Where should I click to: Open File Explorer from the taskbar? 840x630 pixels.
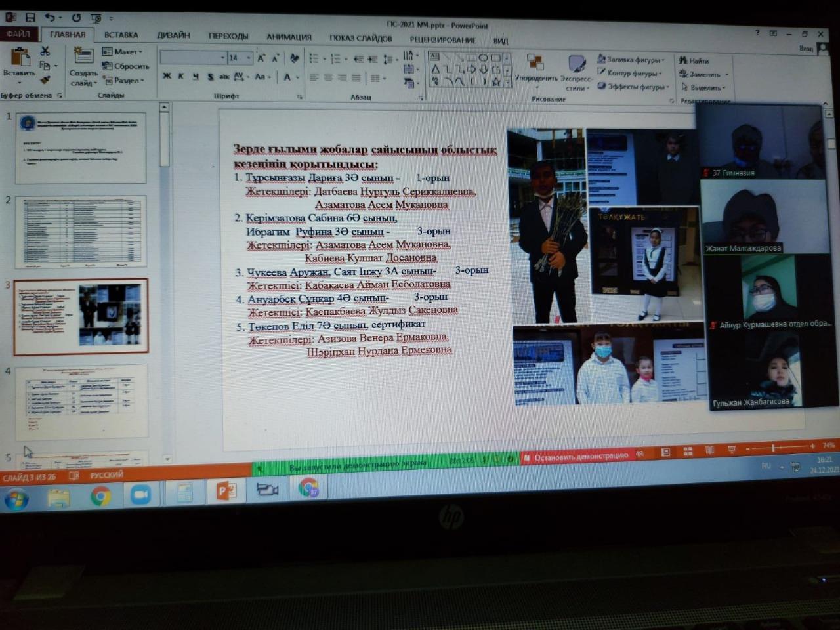58,497
